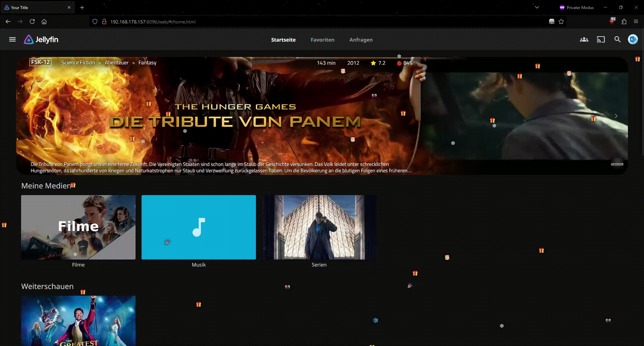Switch to the Startseite tab
644x346 pixels.
coord(283,40)
